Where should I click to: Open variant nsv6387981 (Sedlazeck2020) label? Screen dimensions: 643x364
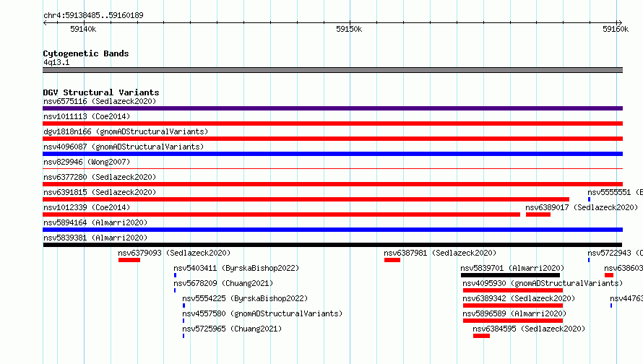(x=440, y=253)
